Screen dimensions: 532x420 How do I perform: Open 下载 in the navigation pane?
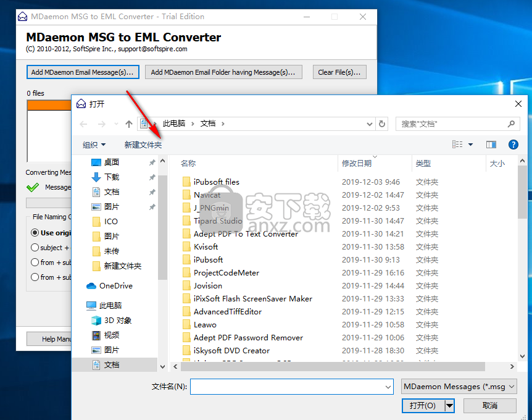[x=112, y=177]
